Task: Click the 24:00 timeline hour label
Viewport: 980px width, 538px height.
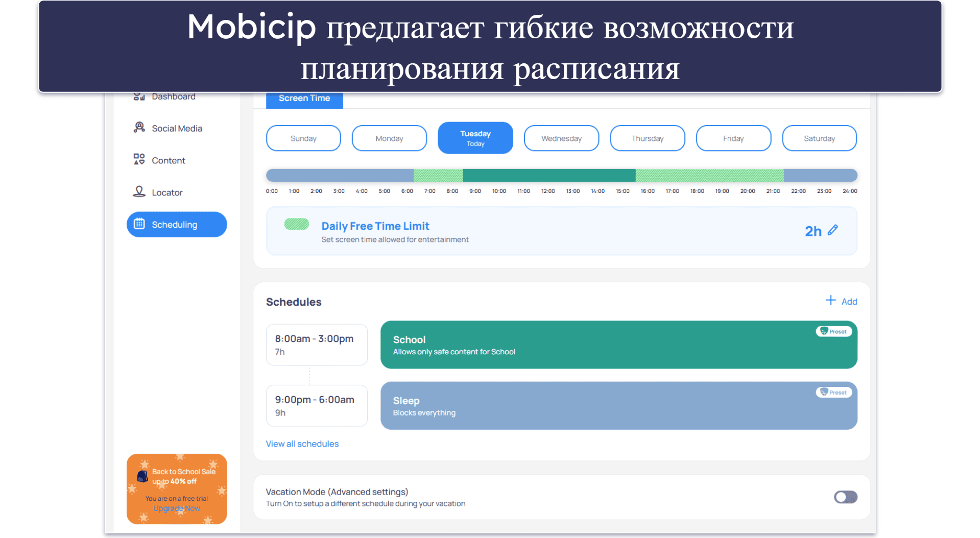Action: [x=850, y=191]
